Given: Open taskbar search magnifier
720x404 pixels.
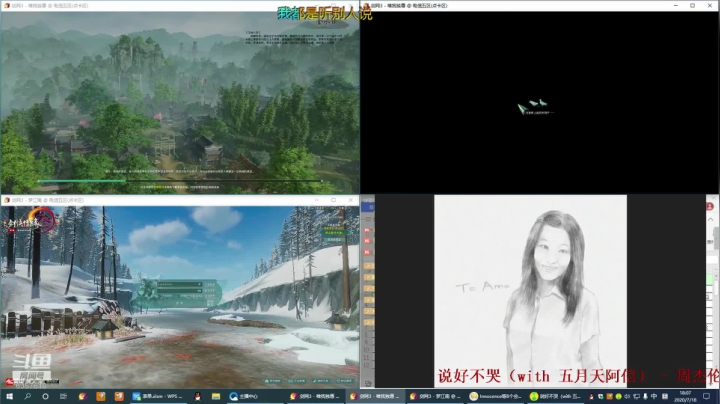Looking at the screenshot, I should pos(28,396).
